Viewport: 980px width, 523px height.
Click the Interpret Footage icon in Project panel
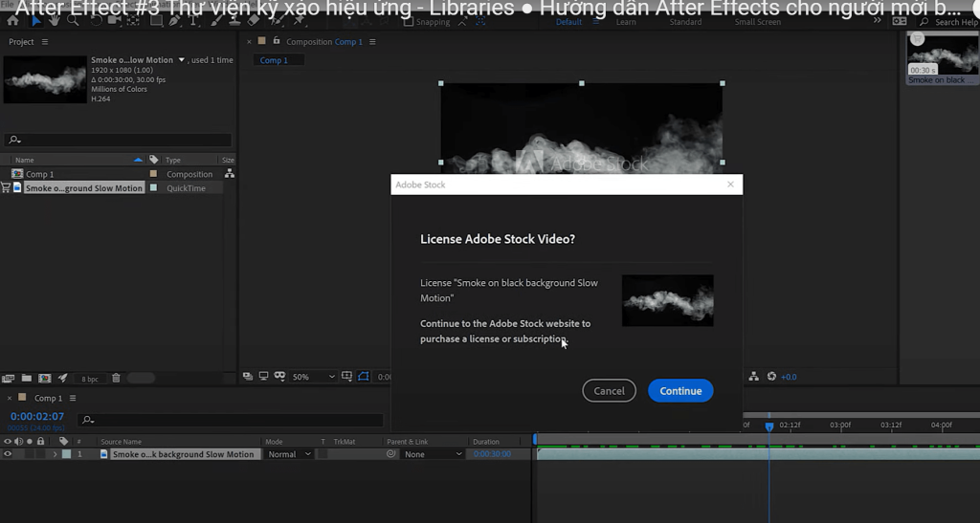click(8, 379)
